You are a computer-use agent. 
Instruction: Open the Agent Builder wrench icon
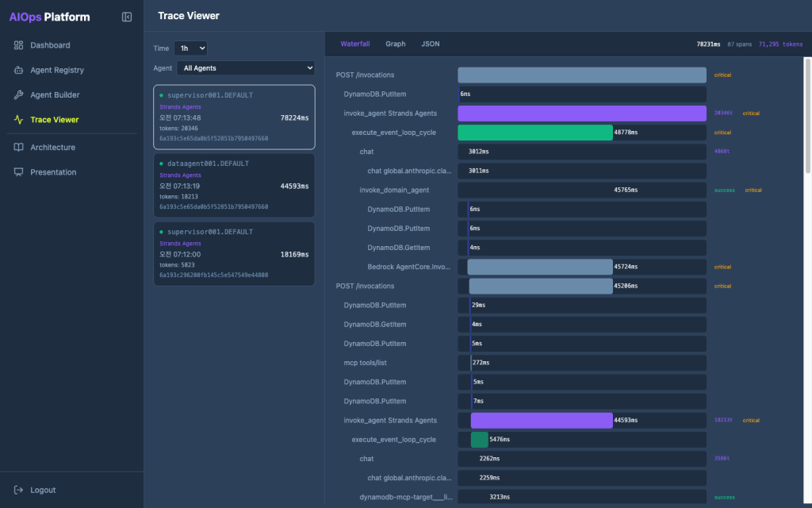click(x=19, y=95)
